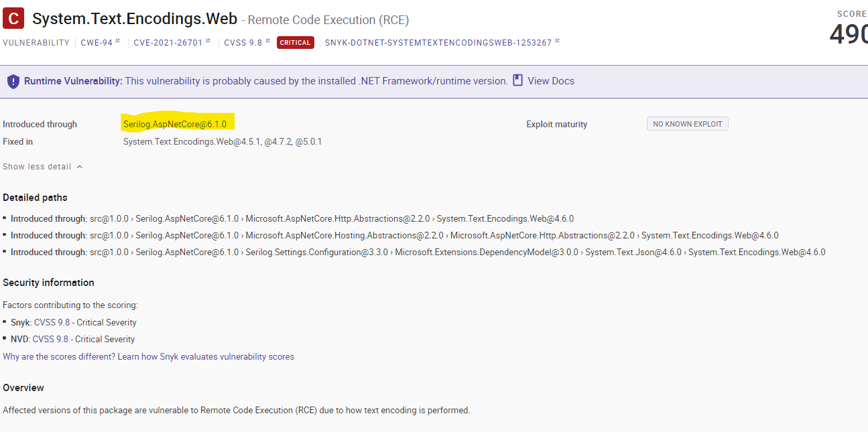Click the red C severity icon
This screenshot has width=868, height=432.
(13, 18)
